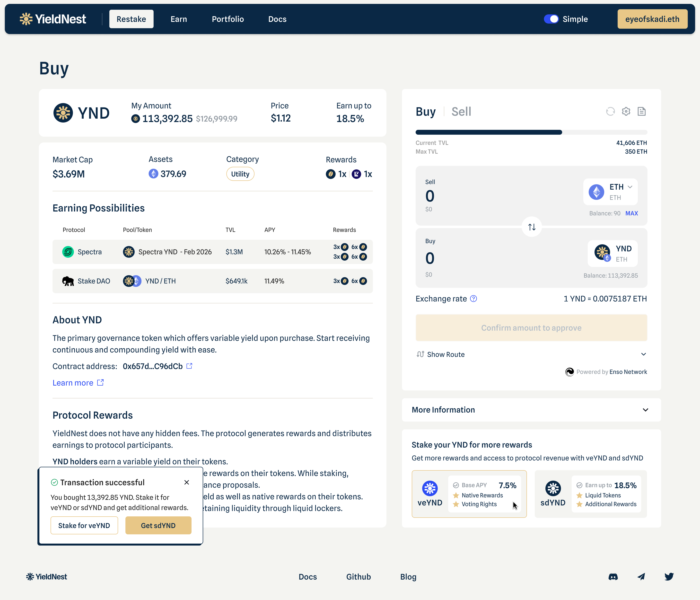Expand the More Information panel
Viewport: 700px width, 600px height.
coord(531,410)
